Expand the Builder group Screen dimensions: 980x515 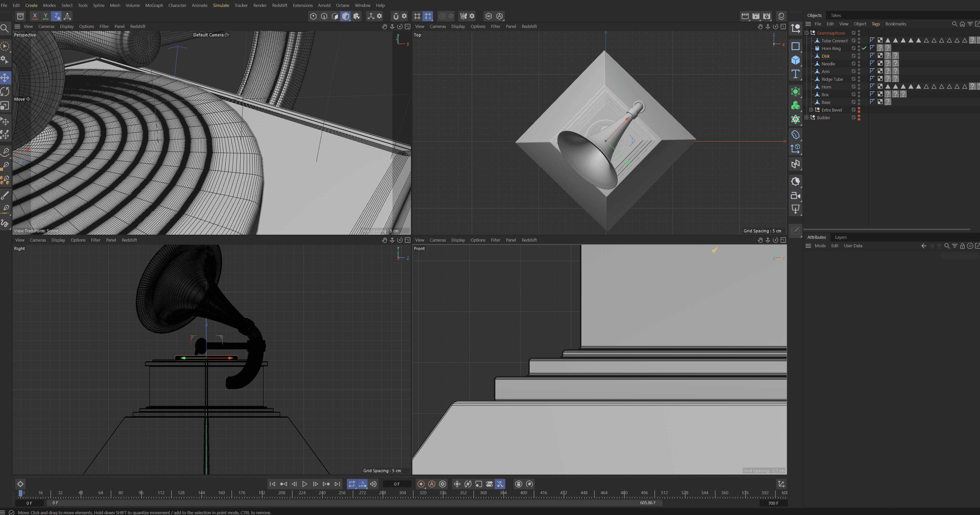806,118
